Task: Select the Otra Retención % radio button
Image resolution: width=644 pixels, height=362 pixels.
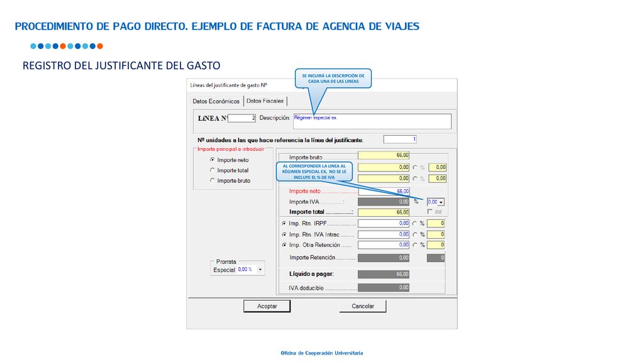Action: tap(415, 245)
